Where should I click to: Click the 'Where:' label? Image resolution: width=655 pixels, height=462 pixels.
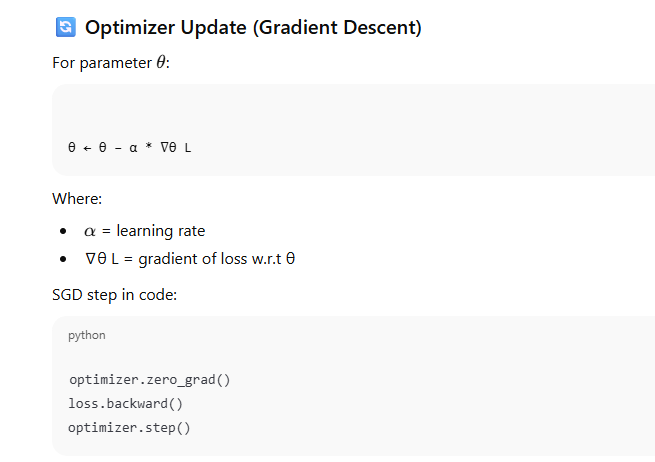pos(77,199)
